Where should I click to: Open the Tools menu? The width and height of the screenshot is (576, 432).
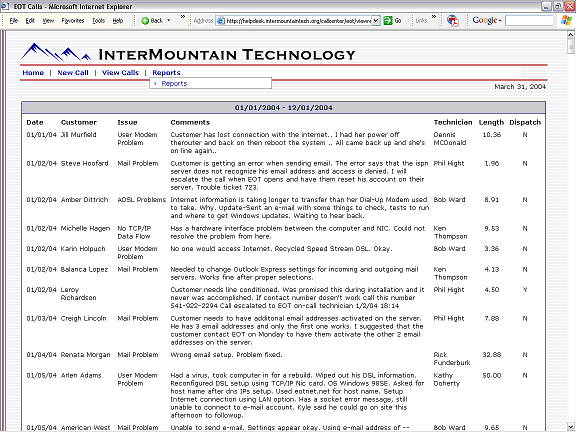click(98, 21)
